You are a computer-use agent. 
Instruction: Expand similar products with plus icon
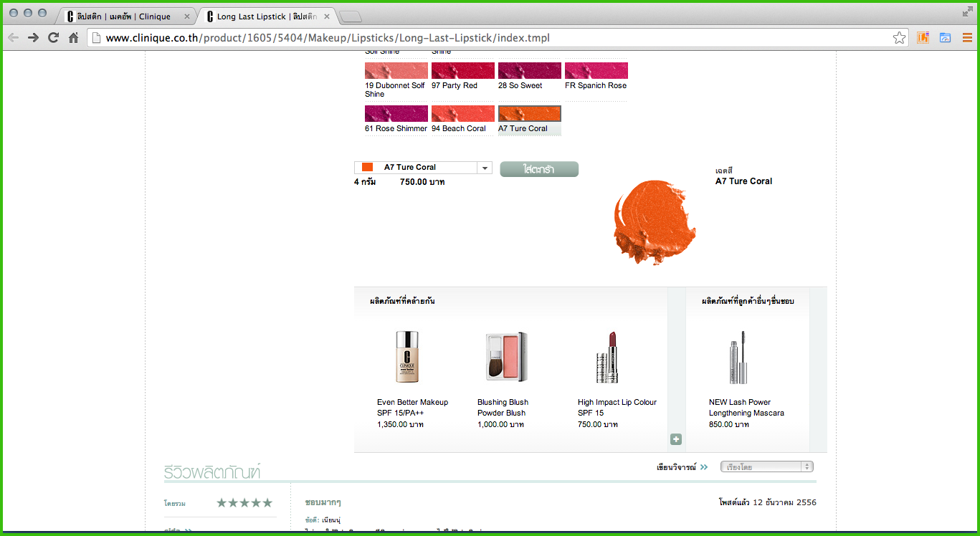pyautogui.click(x=676, y=439)
